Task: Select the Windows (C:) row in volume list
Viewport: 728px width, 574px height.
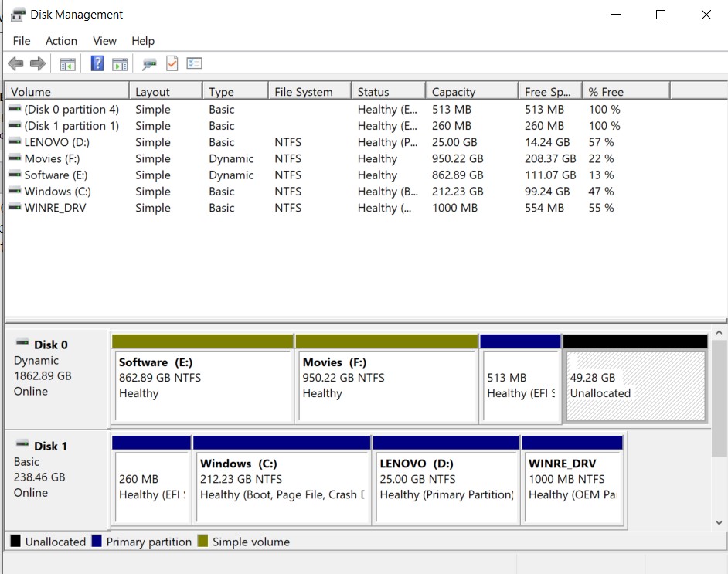Action: pyautogui.click(x=57, y=192)
